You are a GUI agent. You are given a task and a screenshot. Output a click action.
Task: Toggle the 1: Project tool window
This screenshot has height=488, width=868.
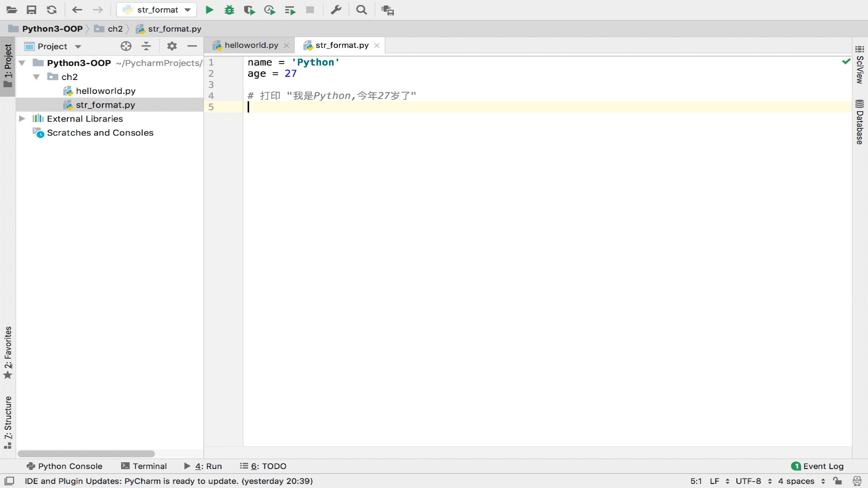click(8, 66)
